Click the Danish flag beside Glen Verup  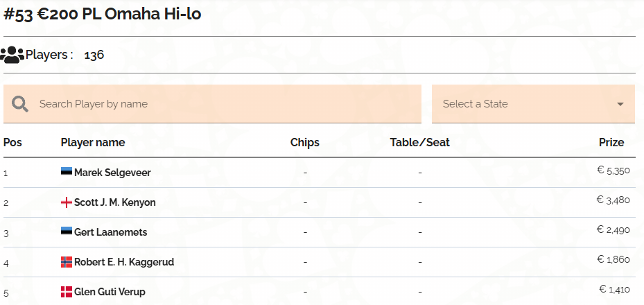[67, 292]
